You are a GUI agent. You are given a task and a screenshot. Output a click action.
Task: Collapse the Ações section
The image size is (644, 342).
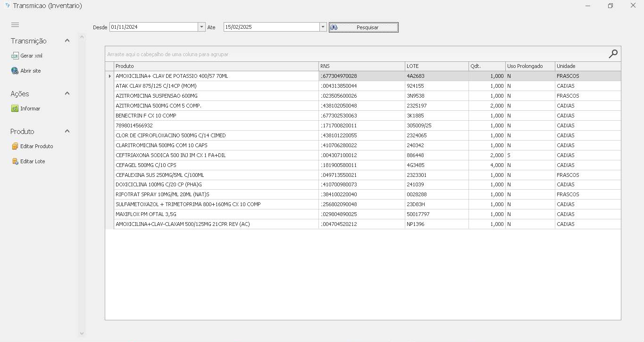click(67, 93)
